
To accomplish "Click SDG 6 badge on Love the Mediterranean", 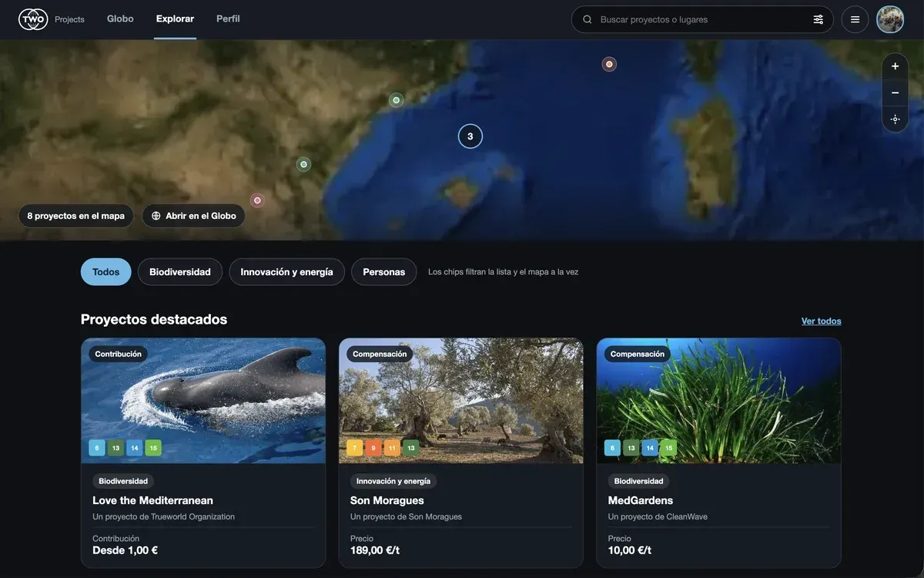I will click(97, 448).
